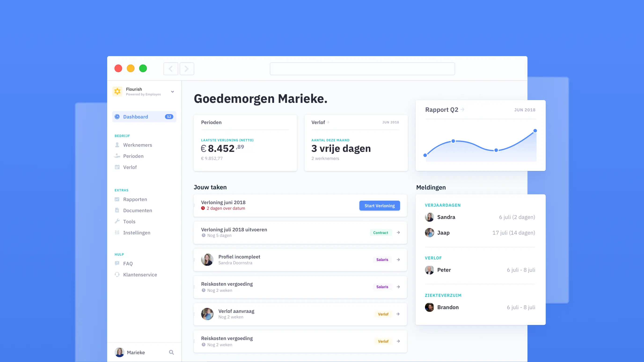The width and height of the screenshot is (644, 362).
Task: Open Documenten in the sidebar
Action: pos(137,210)
